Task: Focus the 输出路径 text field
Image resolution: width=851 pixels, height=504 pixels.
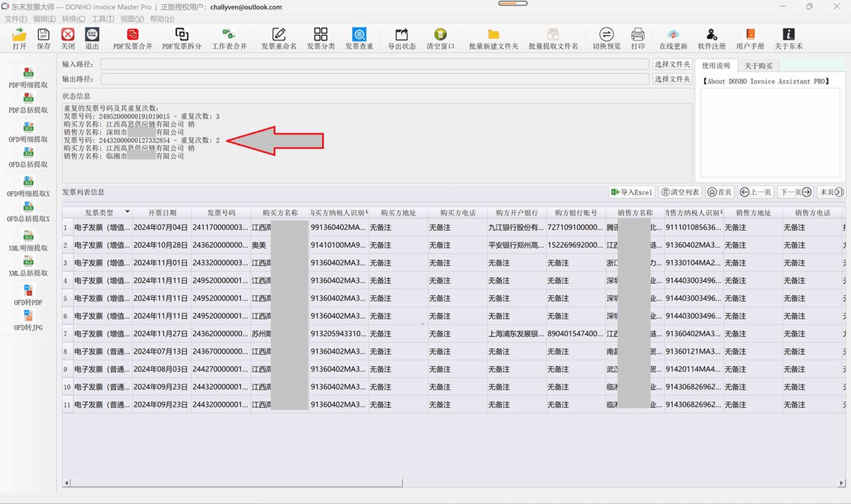Action: tap(375, 79)
